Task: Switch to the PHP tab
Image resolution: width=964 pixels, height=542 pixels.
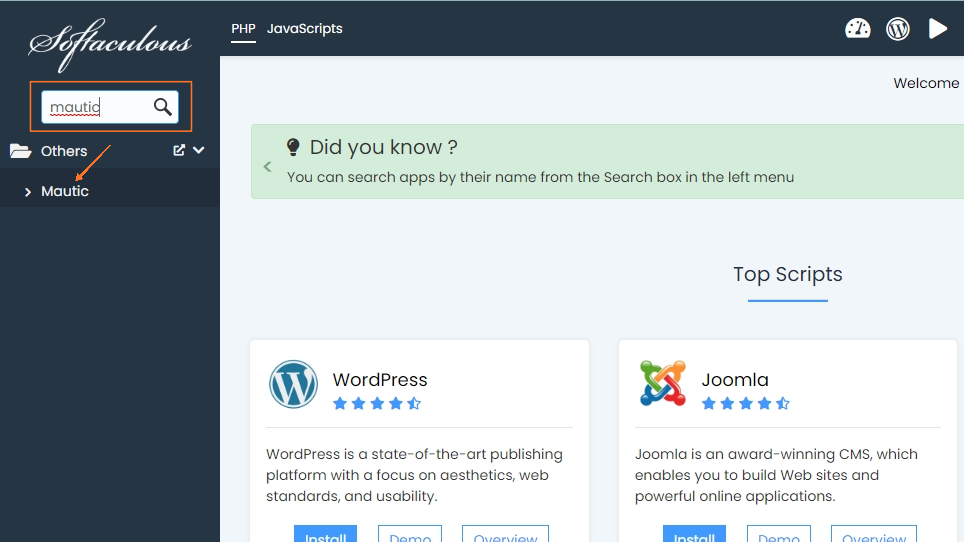Action: tap(243, 29)
